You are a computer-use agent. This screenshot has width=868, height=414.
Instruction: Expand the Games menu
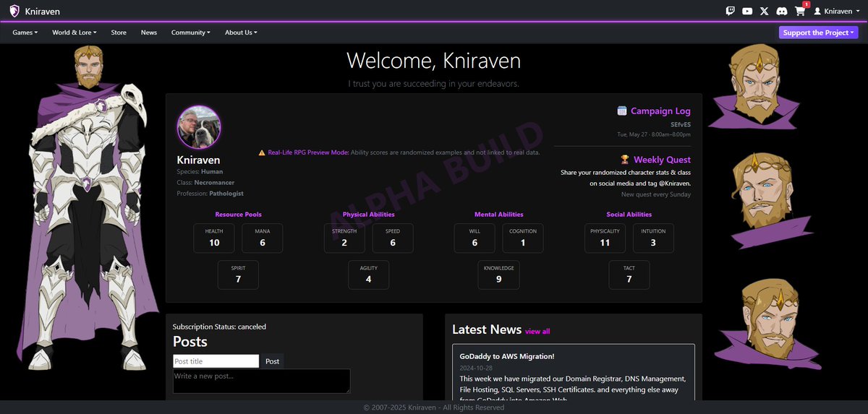tap(25, 33)
